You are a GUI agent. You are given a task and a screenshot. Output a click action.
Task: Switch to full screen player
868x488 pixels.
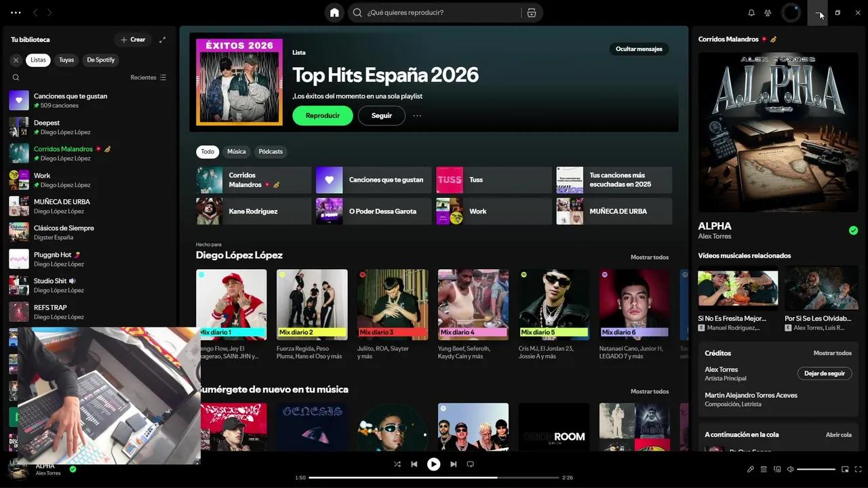pyautogui.click(x=858, y=469)
